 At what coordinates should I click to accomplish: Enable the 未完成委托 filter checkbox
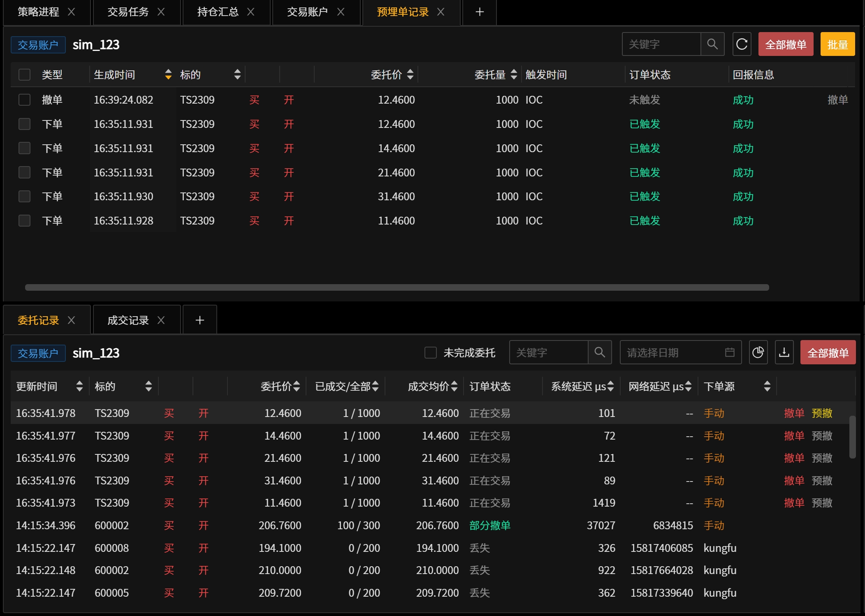431,353
